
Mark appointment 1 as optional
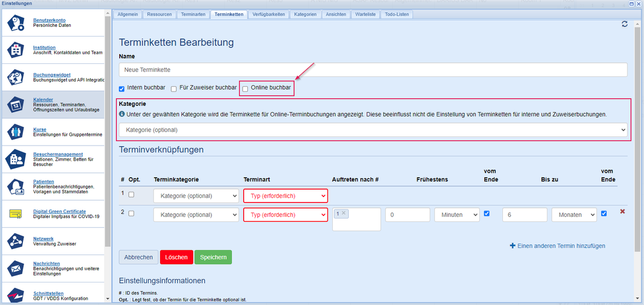coord(131,194)
